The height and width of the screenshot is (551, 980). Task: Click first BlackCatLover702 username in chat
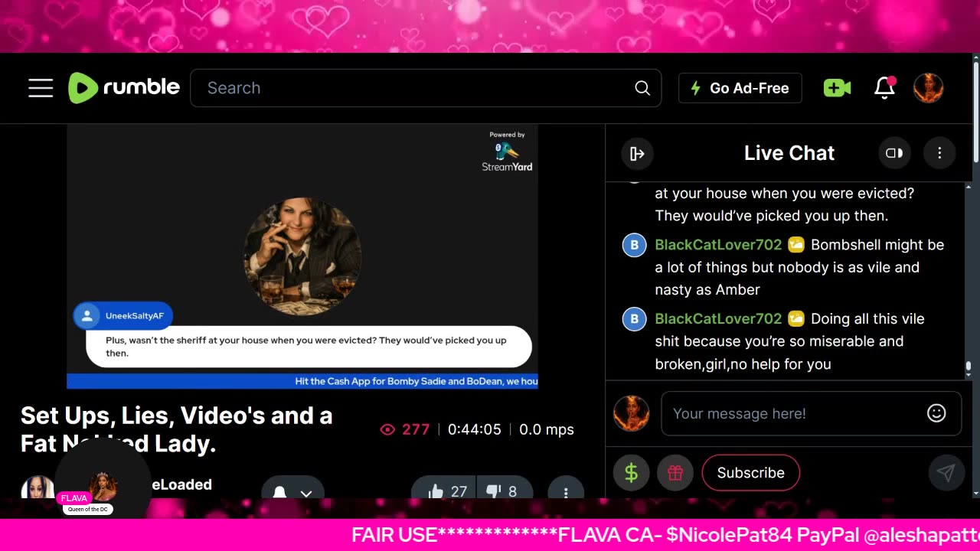pyautogui.click(x=718, y=245)
